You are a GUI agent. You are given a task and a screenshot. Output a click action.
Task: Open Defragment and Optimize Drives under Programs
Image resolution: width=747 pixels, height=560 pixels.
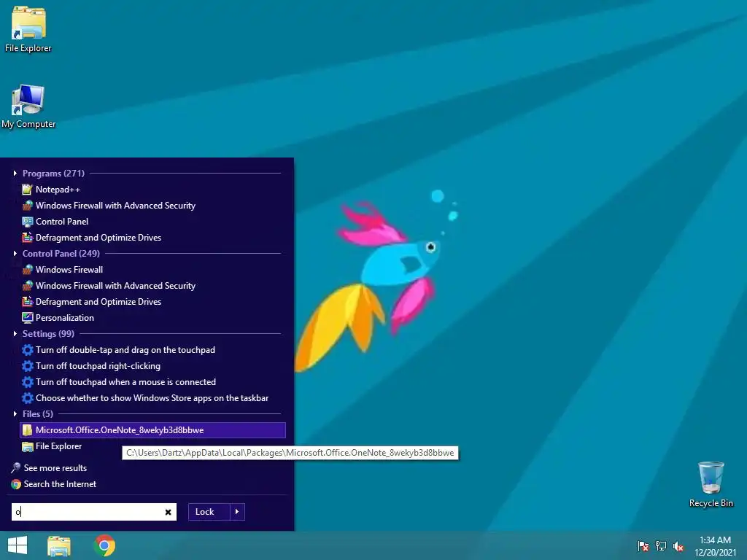(x=98, y=238)
